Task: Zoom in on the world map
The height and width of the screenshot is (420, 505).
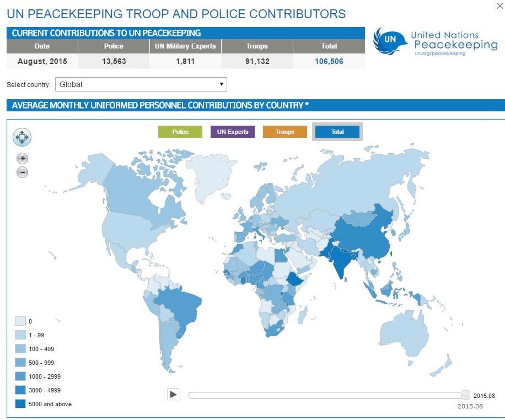Action: [x=22, y=158]
